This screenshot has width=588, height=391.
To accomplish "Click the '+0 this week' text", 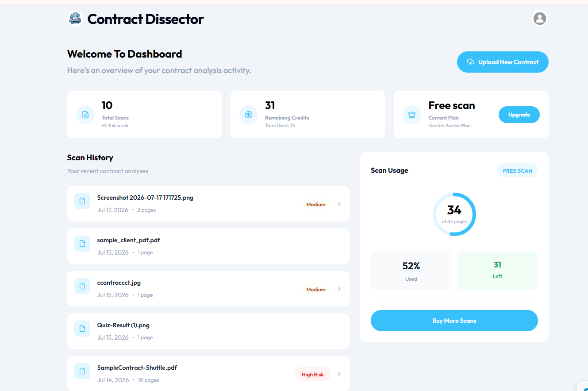I will [x=115, y=125].
